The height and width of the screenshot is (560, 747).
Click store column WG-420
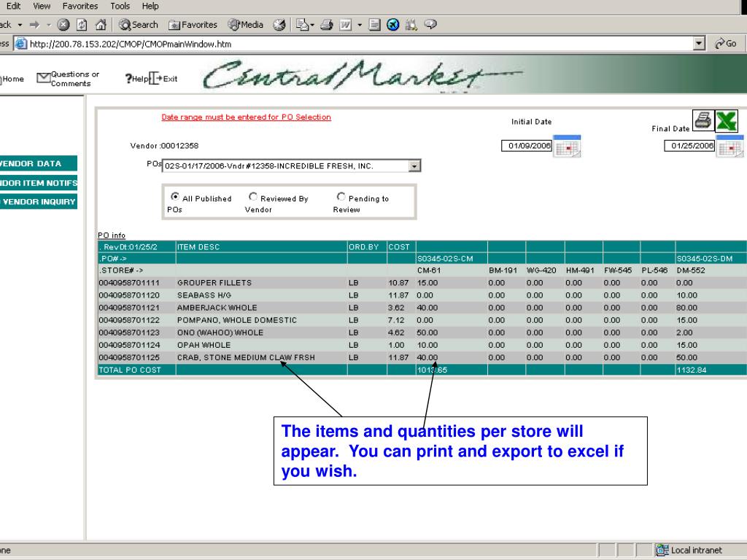tap(541, 271)
